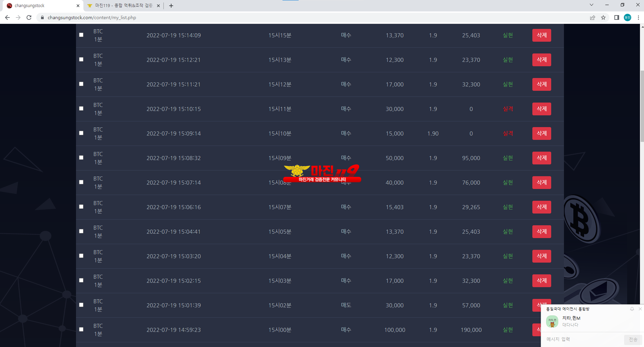Viewport: 644px width, 347px height.
Task: Delete the 15시05분 trade with 삭제
Action: click(541, 232)
